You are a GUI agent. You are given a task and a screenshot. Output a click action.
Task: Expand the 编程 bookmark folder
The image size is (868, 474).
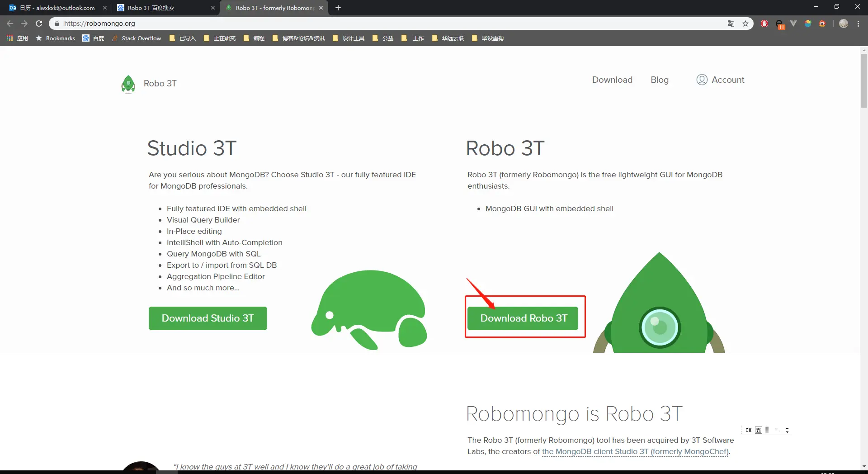coord(254,38)
